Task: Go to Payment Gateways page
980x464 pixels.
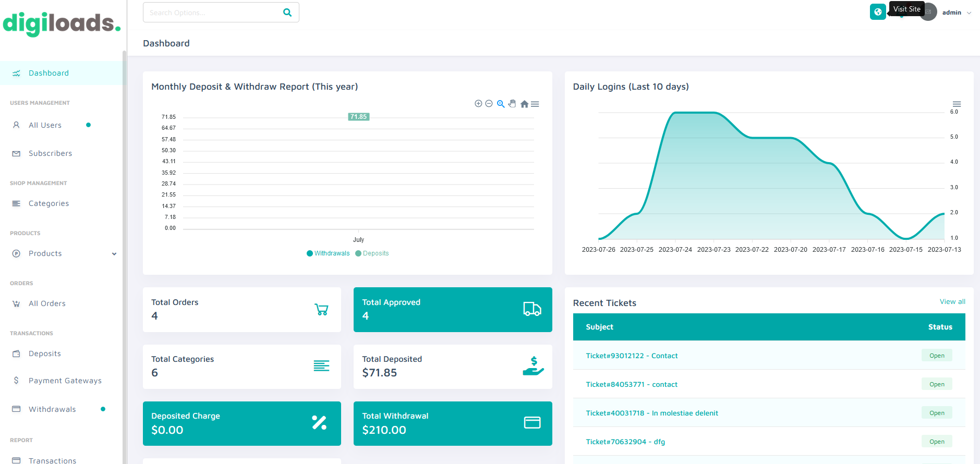Action: coord(65,381)
